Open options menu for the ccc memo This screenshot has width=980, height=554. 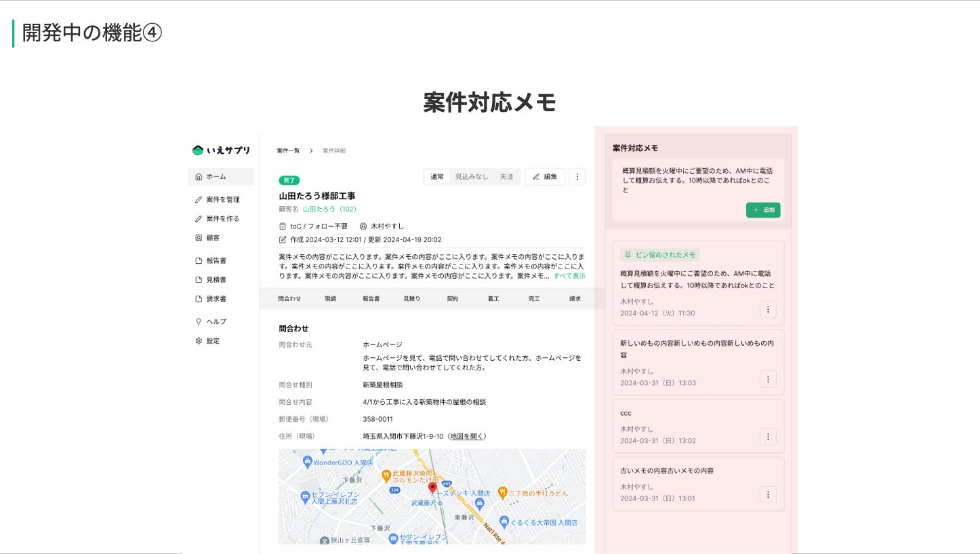click(768, 437)
